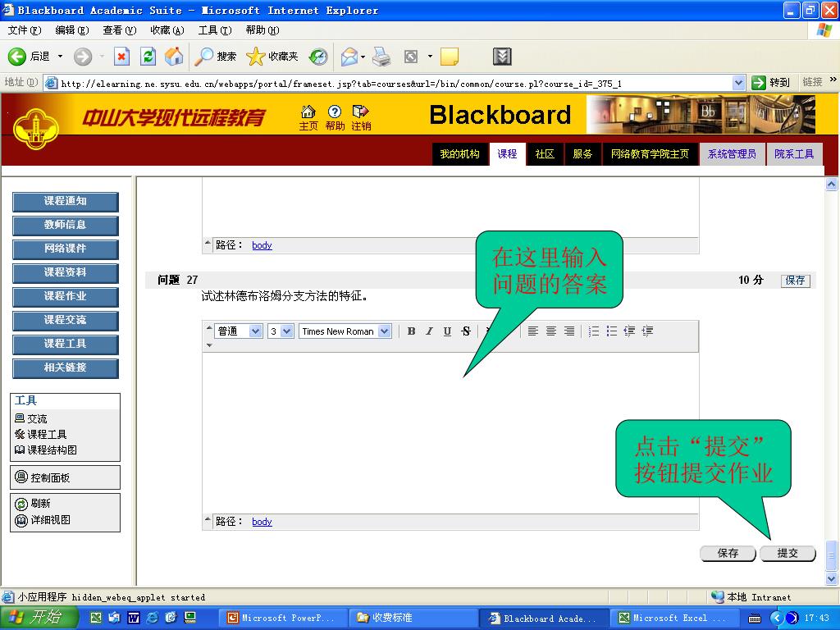Viewport: 840px width, 630px height.
Task: Click 刷新 in the left sidebar
Action: click(x=33, y=504)
